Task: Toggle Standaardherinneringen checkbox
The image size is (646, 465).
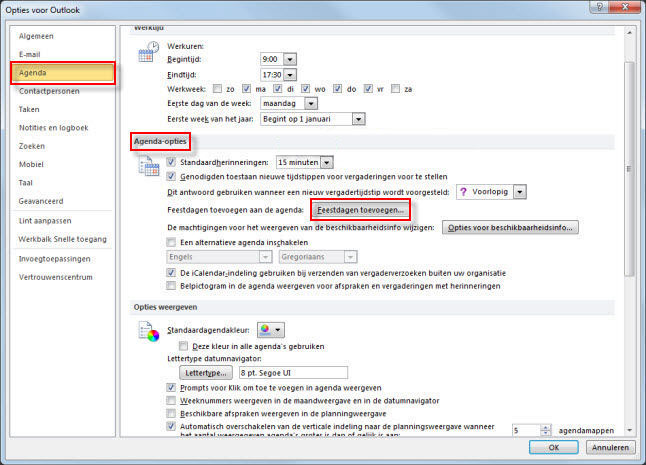Action: click(171, 162)
